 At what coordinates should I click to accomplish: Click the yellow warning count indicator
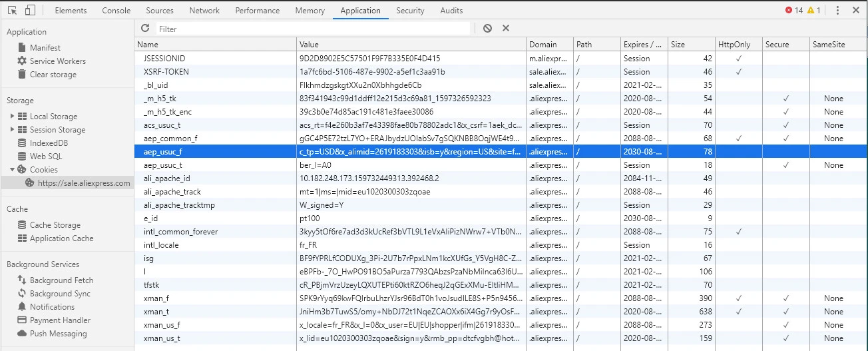(814, 11)
